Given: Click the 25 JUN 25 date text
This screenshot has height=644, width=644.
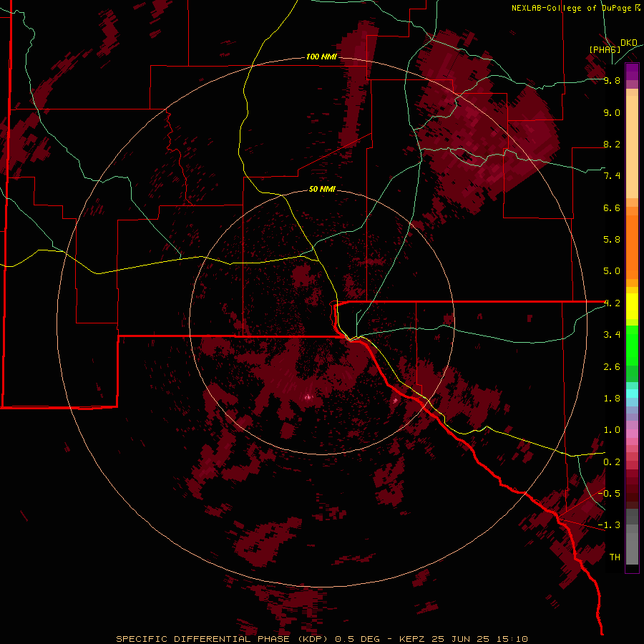Looking at the screenshot, I should 460,639.
